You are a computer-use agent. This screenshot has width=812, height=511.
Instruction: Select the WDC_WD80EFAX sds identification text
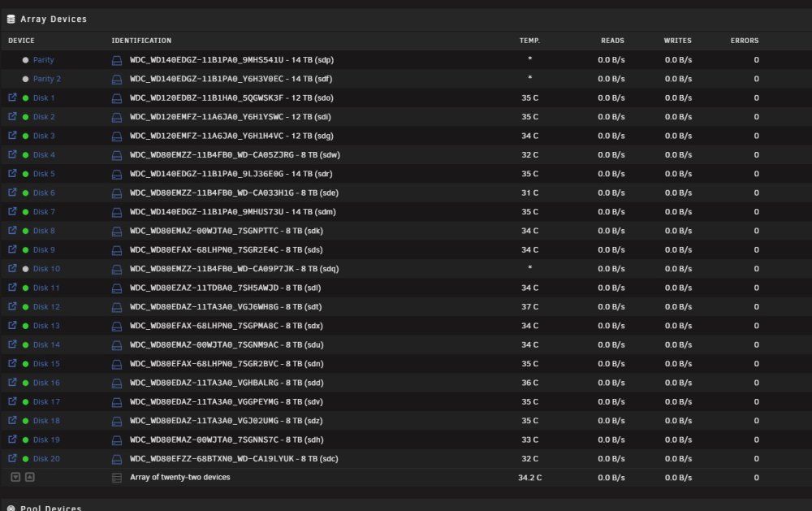point(227,249)
